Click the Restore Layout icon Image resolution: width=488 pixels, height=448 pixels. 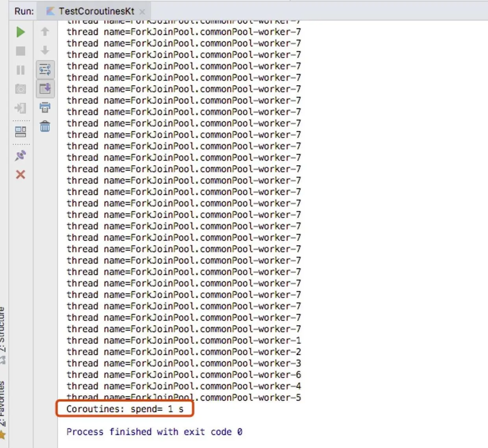(21, 131)
